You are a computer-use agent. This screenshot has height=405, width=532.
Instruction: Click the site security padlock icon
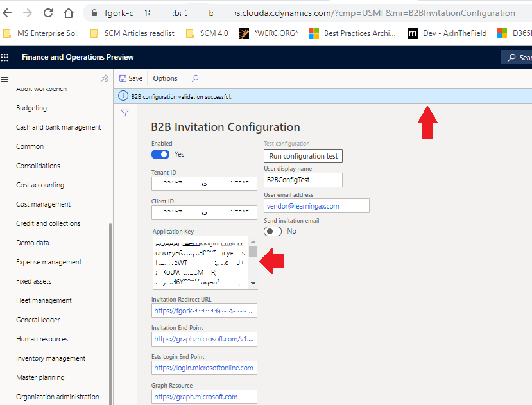point(94,12)
